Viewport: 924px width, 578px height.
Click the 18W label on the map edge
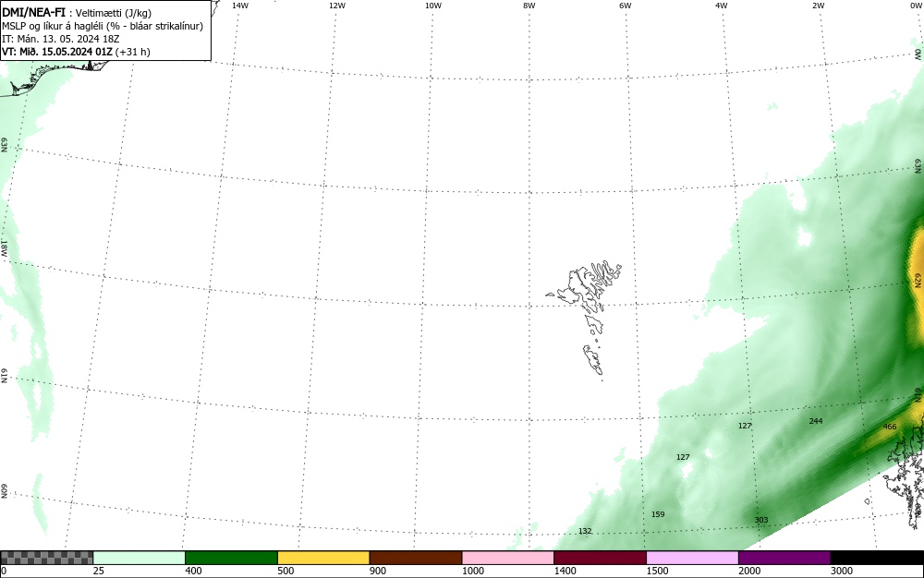(x=4, y=247)
